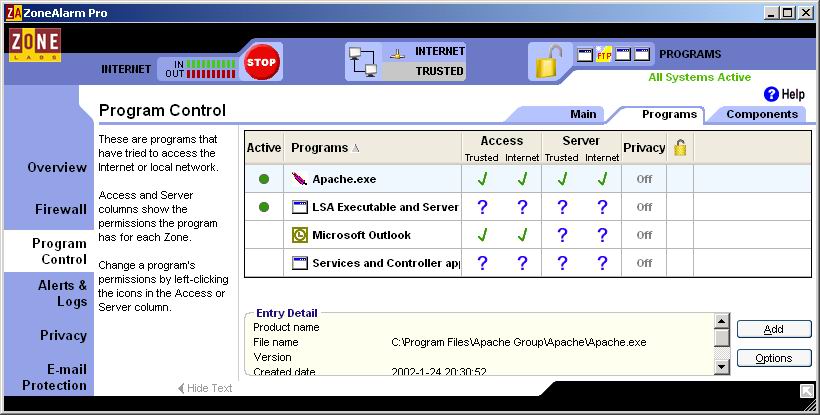The height and width of the screenshot is (415, 820).
Task: Select the LSA Executable and Server row
Action: click(x=528, y=207)
